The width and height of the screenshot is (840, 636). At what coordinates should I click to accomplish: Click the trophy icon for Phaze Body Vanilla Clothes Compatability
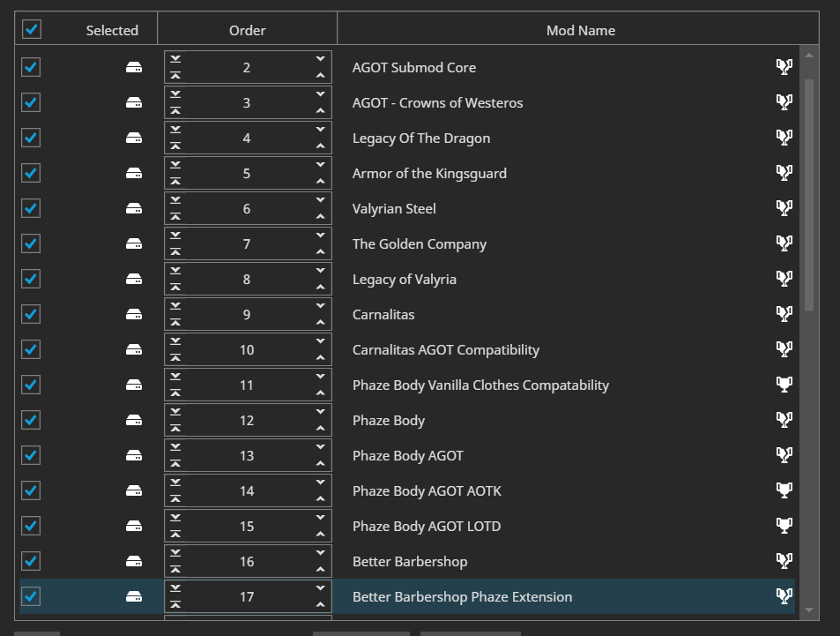click(784, 385)
